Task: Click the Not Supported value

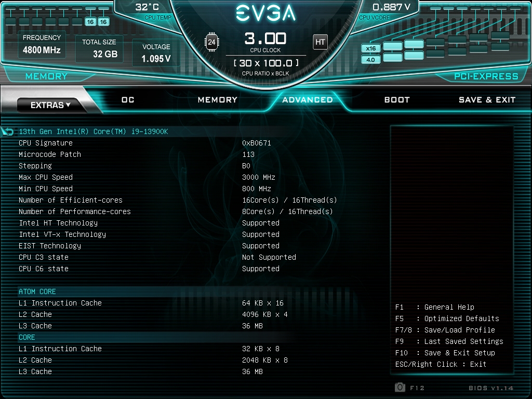Action: (x=269, y=257)
